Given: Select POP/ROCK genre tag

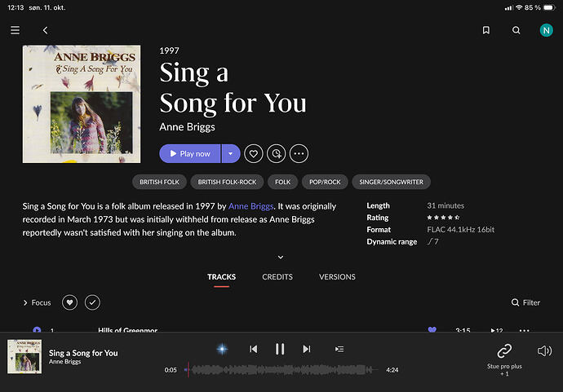Looking at the screenshot, I should (x=325, y=182).
